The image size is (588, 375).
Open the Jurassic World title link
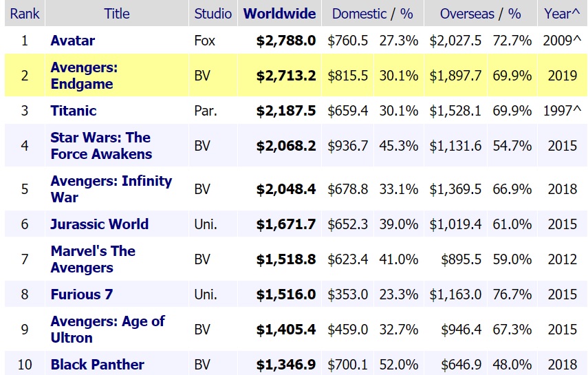tap(99, 224)
